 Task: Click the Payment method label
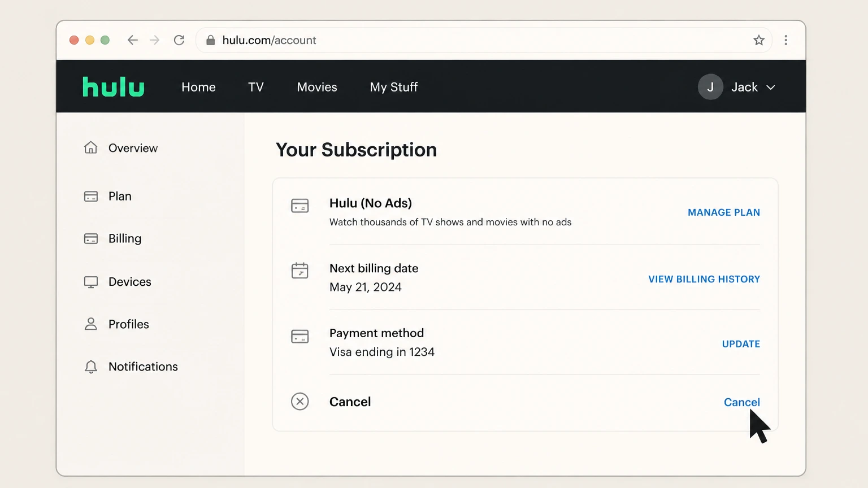[377, 333]
